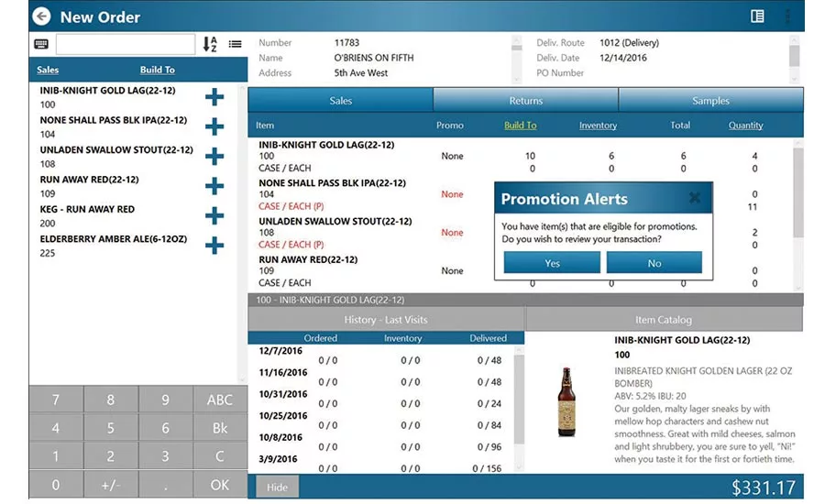
Task: Go back using the arrow icon
Action: pyautogui.click(x=41, y=16)
